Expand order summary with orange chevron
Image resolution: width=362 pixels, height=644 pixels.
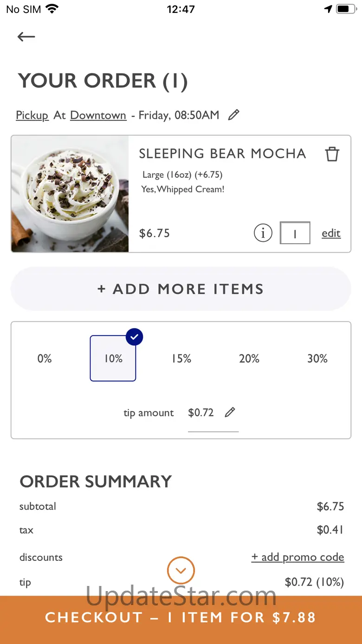(181, 570)
